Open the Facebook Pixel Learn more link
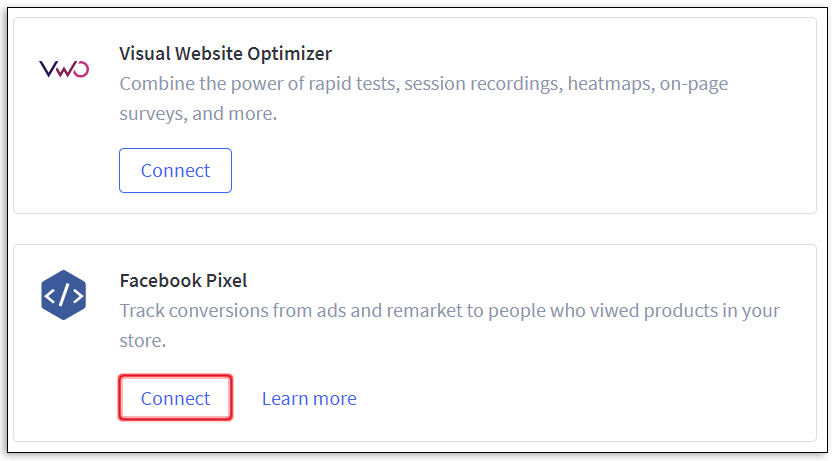 309,399
